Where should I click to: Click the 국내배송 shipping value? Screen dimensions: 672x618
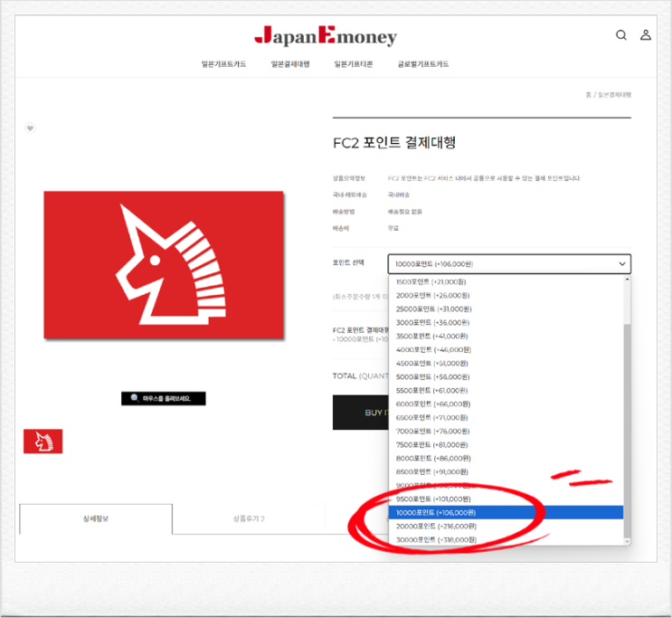(399, 195)
